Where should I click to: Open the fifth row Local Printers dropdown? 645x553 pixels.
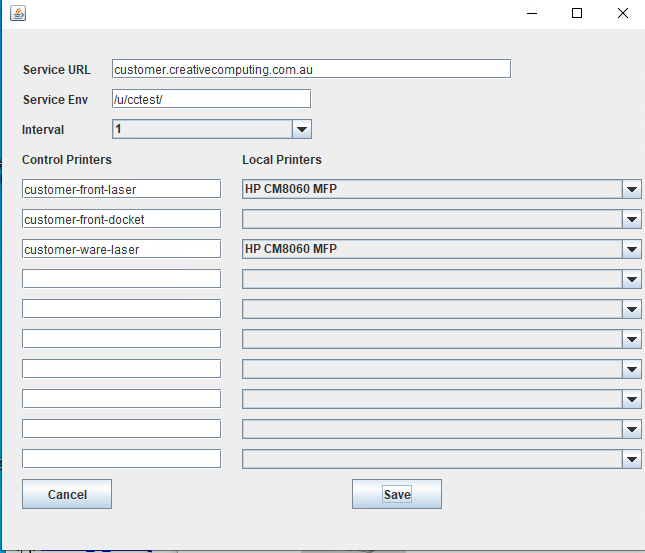(x=631, y=309)
